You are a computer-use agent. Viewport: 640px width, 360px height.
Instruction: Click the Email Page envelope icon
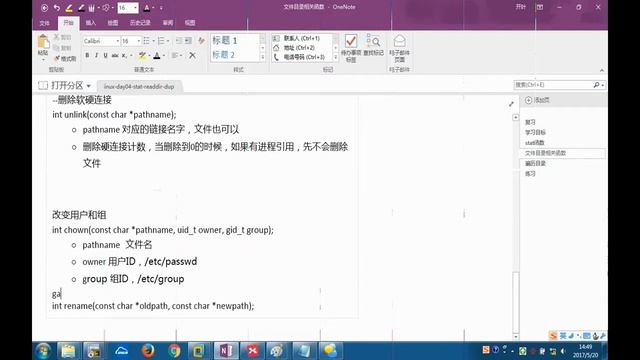click(x=399, y=41)
